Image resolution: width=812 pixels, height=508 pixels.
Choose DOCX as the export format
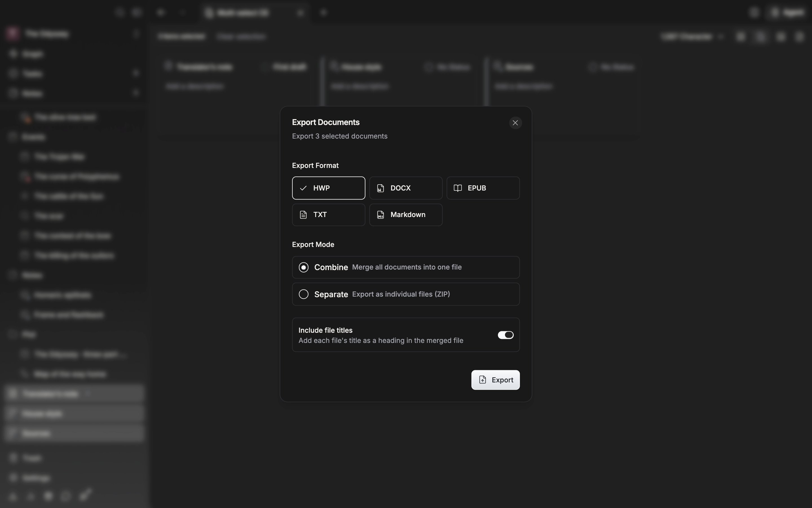[x=406, y=188]
